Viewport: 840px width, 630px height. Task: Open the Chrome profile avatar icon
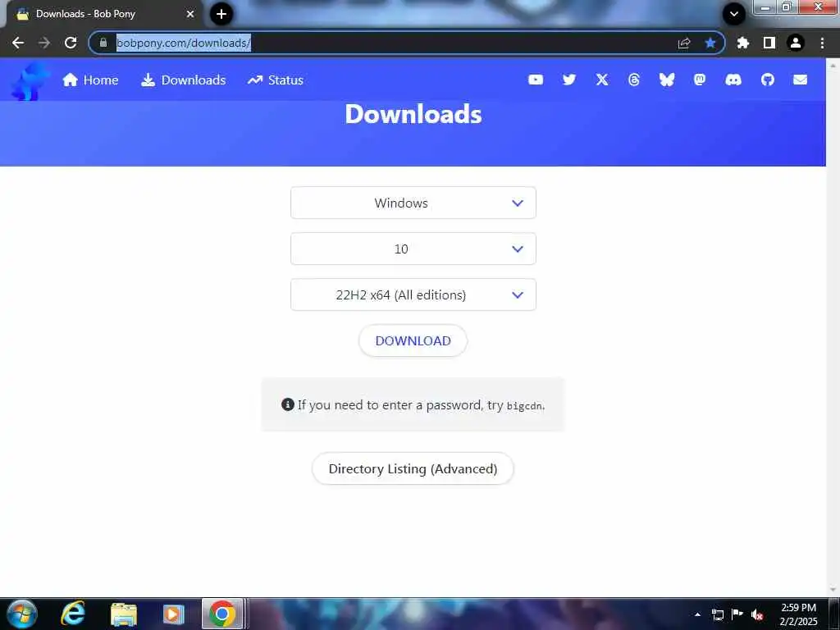[x=796, y=43]
